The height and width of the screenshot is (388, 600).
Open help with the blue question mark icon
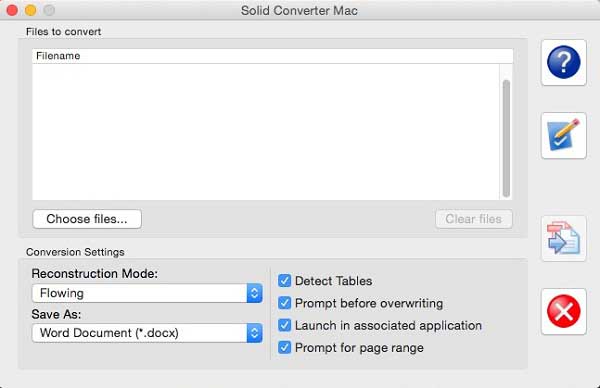point(564,62)
